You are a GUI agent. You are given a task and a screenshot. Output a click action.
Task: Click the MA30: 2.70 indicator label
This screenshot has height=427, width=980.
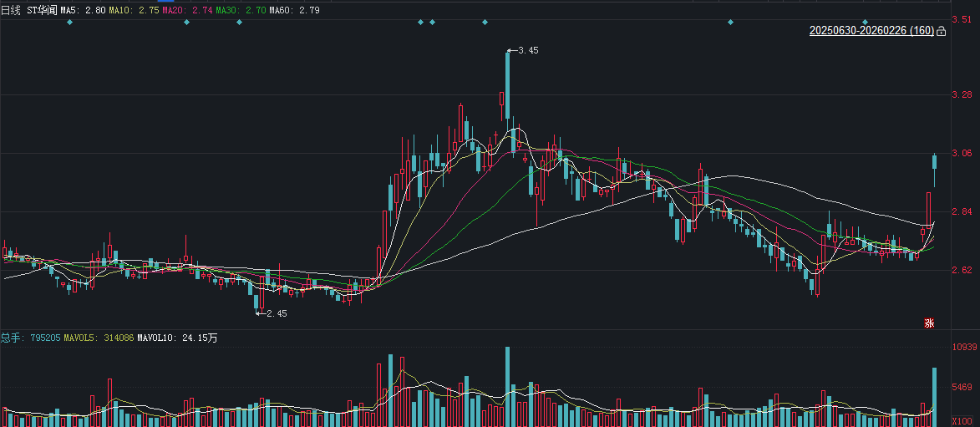[x=241, y=10]
